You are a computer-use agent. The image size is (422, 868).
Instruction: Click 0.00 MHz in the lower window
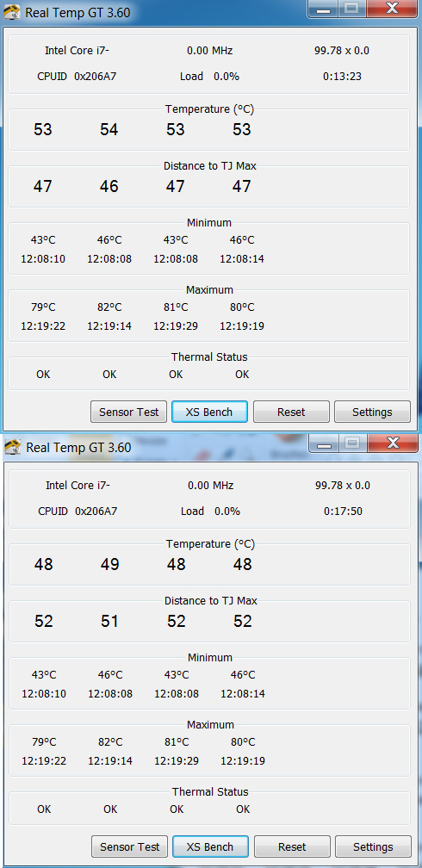point(210,486)
